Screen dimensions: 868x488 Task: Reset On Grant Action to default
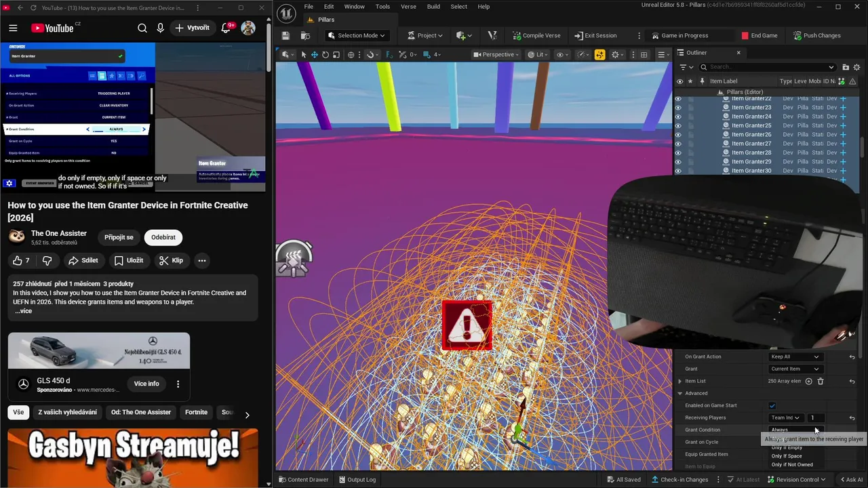click(x=852, y=357)
